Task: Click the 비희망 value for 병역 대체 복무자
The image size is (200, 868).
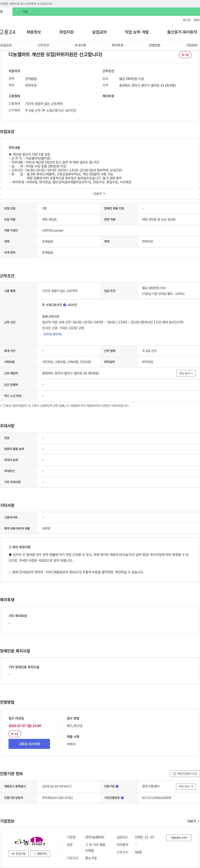Action: pyautogui.click(x=46, y=528)
